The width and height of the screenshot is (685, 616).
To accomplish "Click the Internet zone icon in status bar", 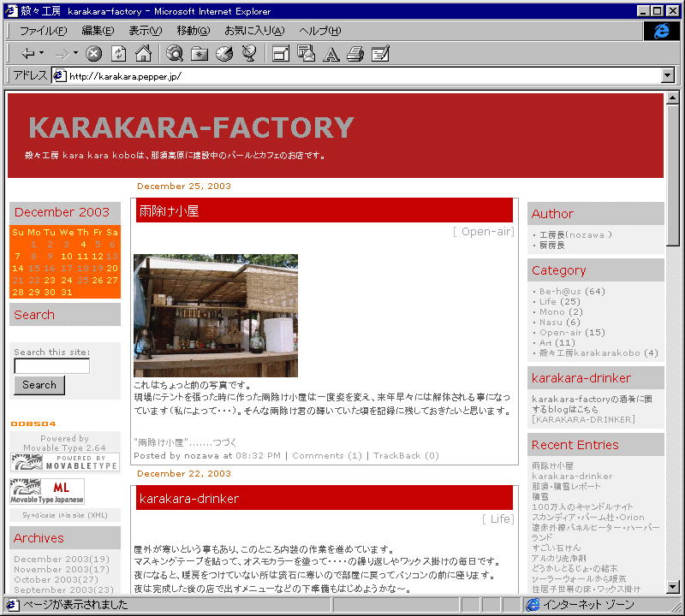I will tap(533, 605).
